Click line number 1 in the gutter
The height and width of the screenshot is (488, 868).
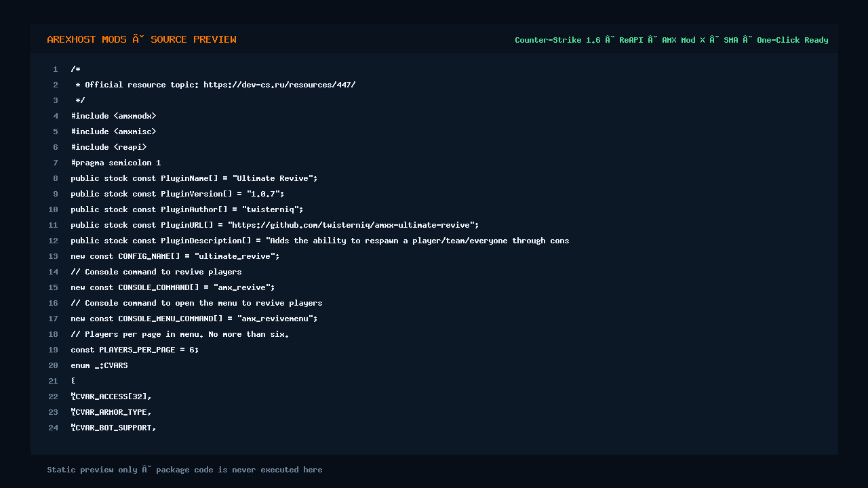(x=56, y=69)
